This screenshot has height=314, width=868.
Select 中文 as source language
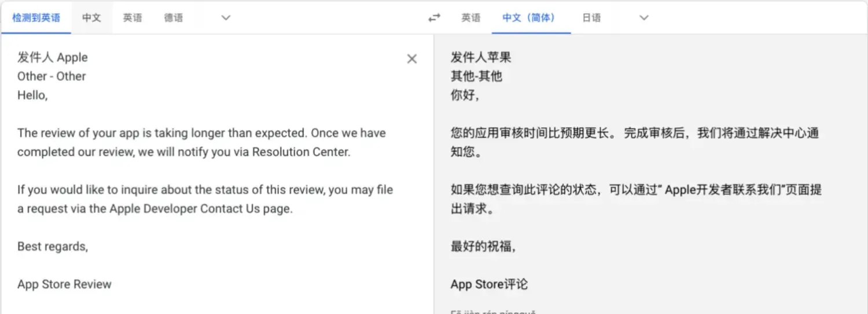point(91,18)
